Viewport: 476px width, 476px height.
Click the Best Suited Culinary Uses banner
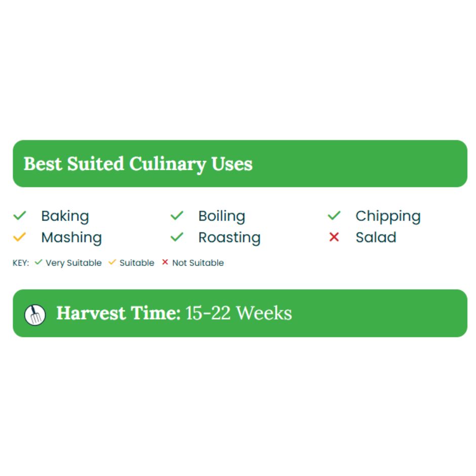coord(240,164)
